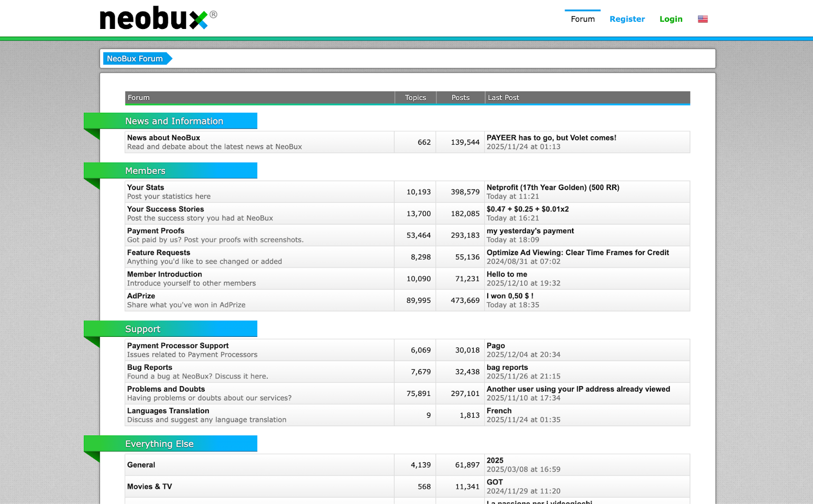Screen dimensions: 813x504
Task: Open the Forum tab in header
Action: 582,19
